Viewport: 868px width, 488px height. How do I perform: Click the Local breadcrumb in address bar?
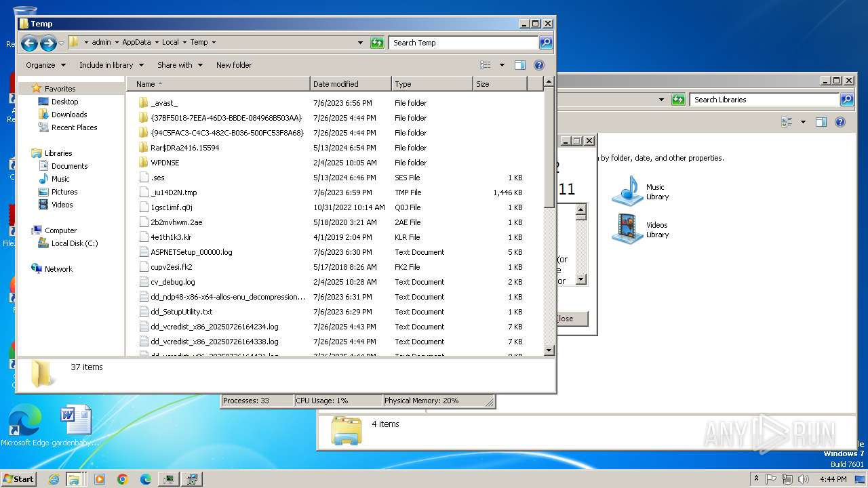[x=170, y=42]
